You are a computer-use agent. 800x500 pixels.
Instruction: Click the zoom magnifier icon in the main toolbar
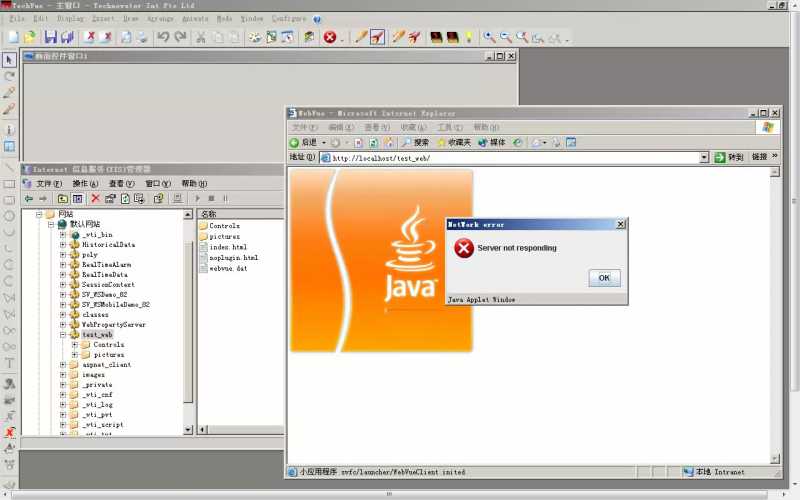point(489,37)
